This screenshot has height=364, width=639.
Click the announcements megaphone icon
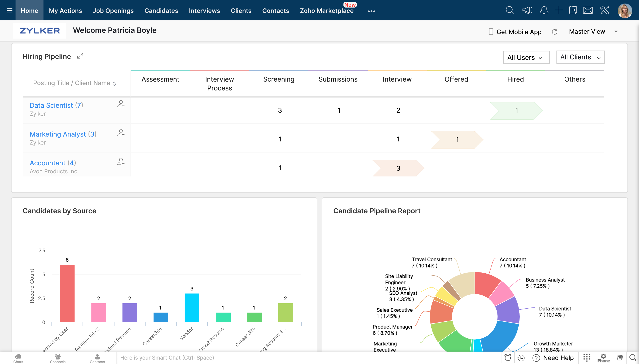pyautogui.click(x=527, y=10)
